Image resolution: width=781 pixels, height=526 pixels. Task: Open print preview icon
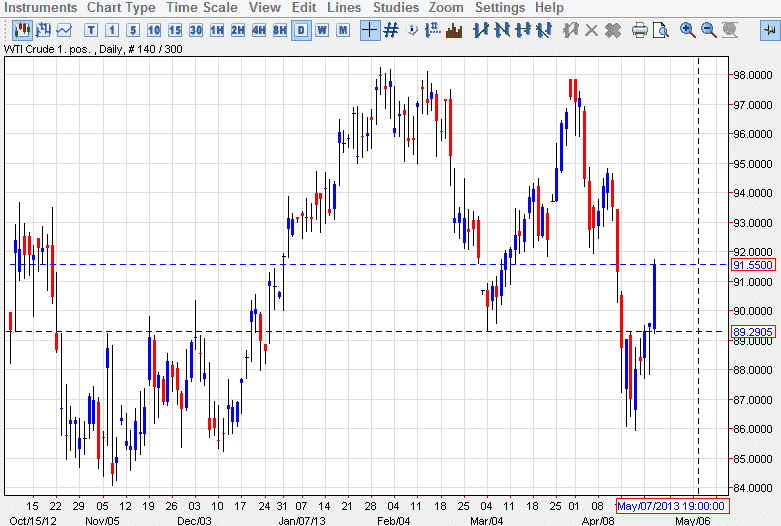coord(660,30)
